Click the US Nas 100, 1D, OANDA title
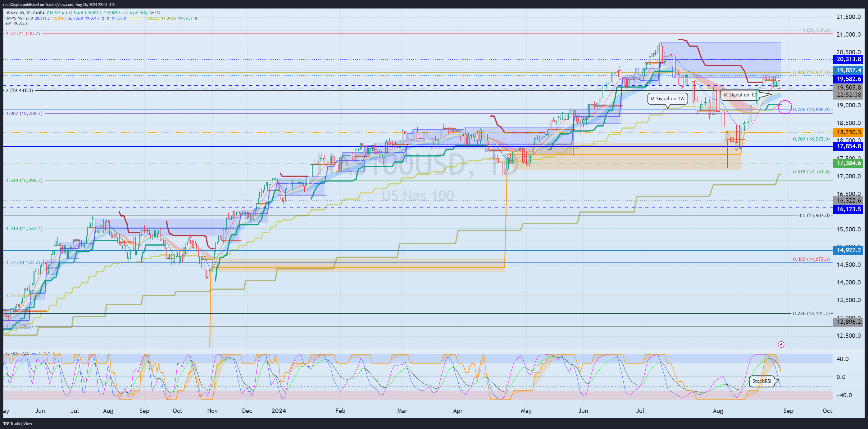Image resolution: width=868 pixels, height=429 pixels. click(x=25, y=13)
